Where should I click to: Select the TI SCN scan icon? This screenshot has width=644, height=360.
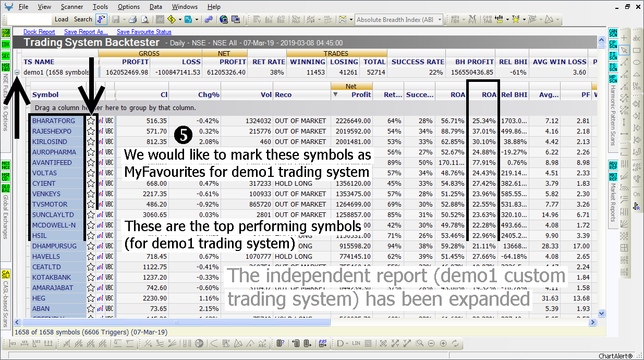tap(613, 56)
